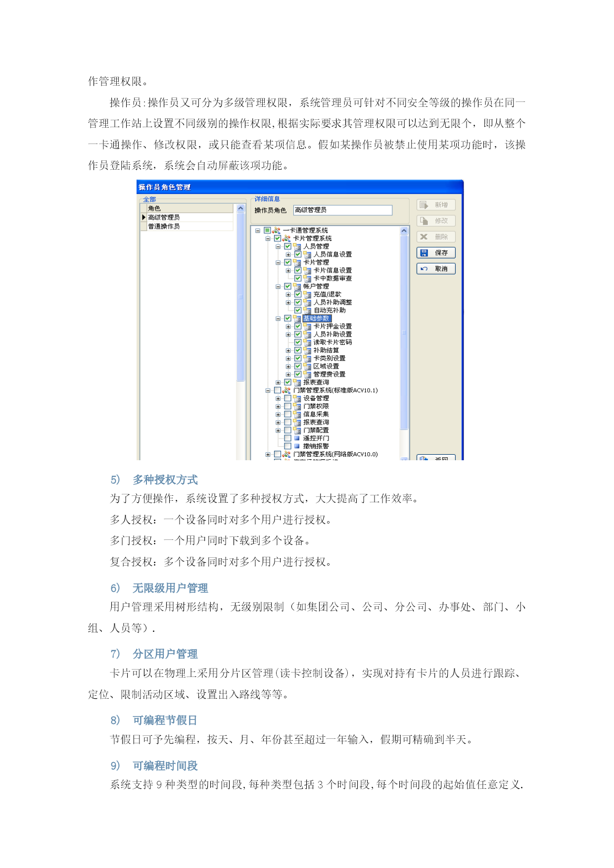
Task: Click the 卡片信息设置 node icon
Action: click(x=307, y=270)
